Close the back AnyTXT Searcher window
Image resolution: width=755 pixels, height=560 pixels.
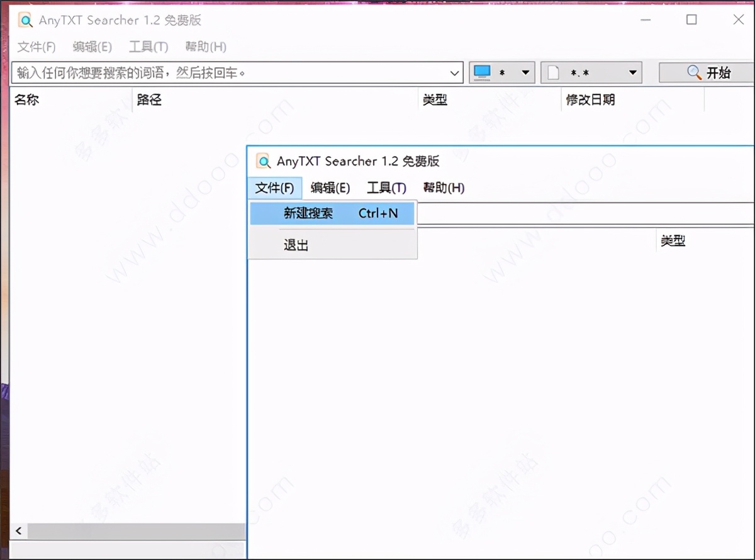pos(739,20)
